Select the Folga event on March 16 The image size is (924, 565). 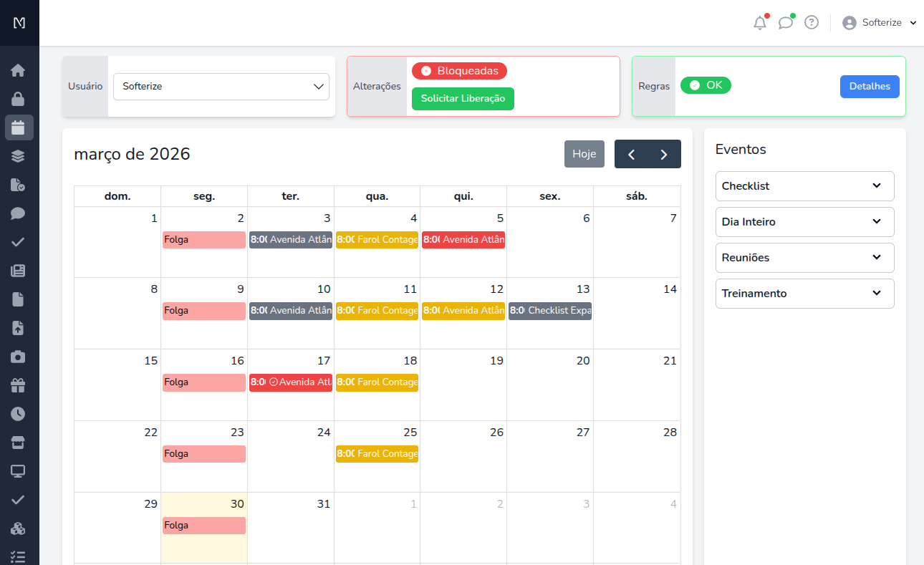point(203,382)
